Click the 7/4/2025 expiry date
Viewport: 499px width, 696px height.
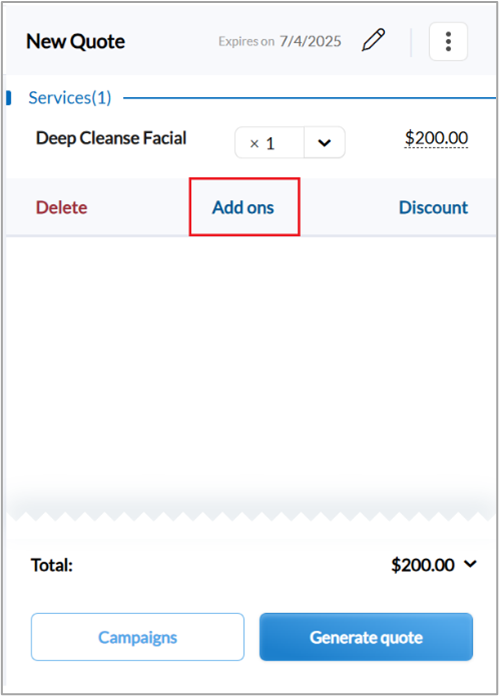(310, 41)
